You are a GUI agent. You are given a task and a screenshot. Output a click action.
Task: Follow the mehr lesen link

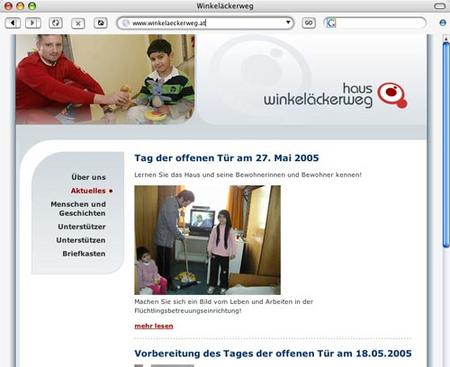[x=154, y=326]
